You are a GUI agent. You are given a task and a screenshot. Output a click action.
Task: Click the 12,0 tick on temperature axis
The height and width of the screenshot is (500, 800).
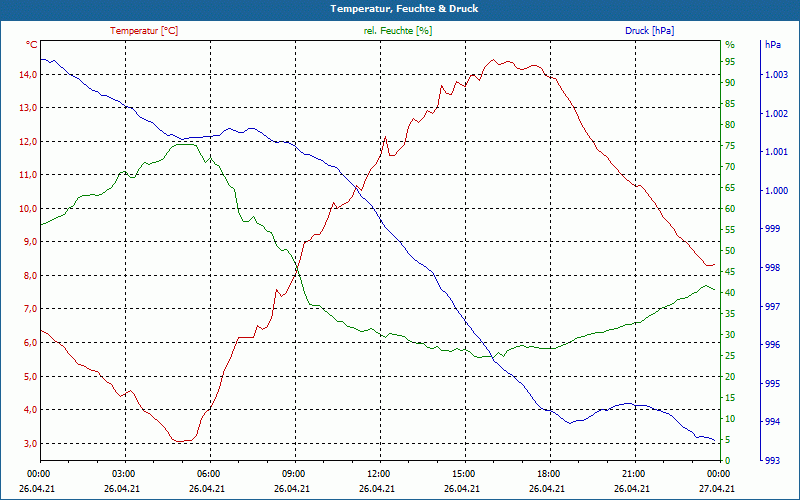pyautogui.click(x=29, y=141)
